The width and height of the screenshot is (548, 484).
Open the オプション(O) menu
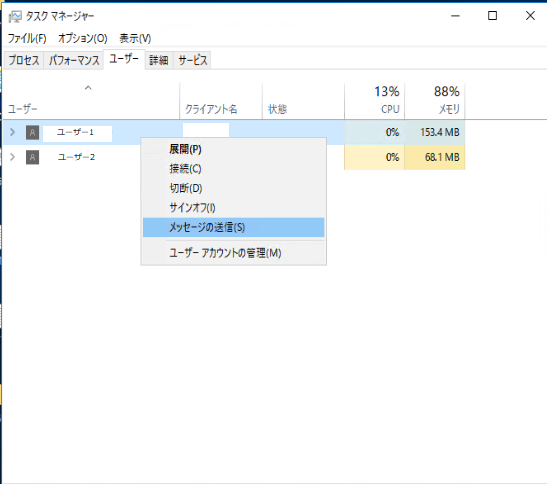[83, 38]
